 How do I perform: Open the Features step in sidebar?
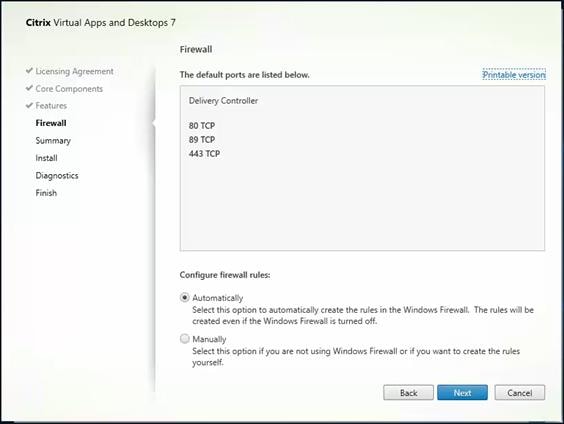tap(51, 105)
